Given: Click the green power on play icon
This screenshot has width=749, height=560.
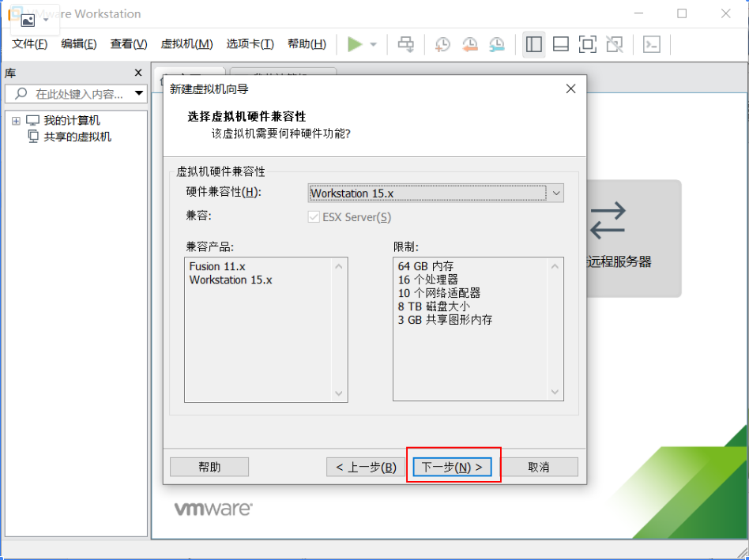Looking at the screenshot, I should pyautogui.click(x=355, y=44).
